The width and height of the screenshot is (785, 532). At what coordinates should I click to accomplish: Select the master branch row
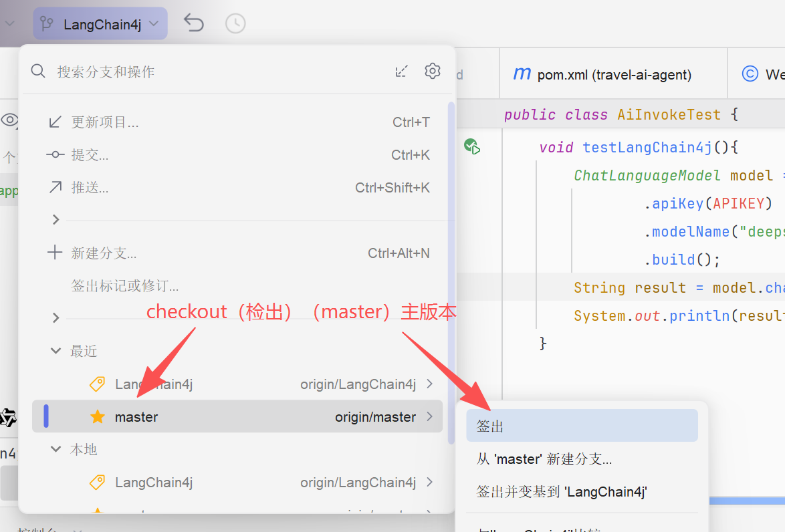[238, 416]
